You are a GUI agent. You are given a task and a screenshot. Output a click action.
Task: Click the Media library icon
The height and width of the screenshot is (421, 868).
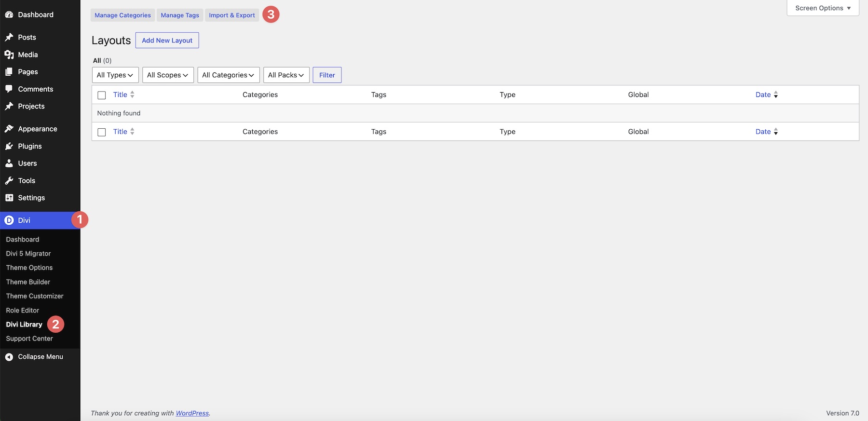click(x=9, y=54)
